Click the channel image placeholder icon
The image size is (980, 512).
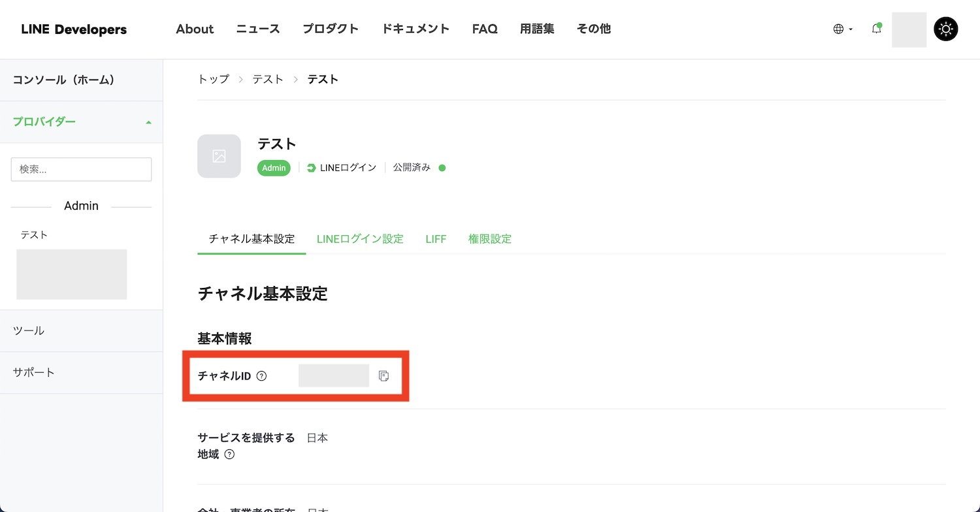click(219, 156)
